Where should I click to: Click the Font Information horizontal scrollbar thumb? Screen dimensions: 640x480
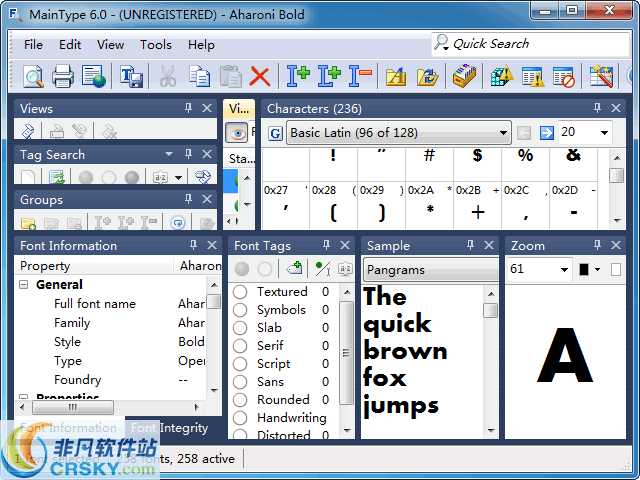tap(73, 407)
